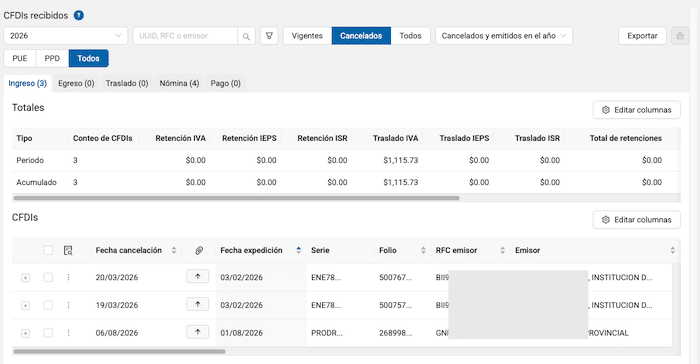This screenshot has height=364, width=700.
Task: Select the Cancelados status filter
Action: 361,36
